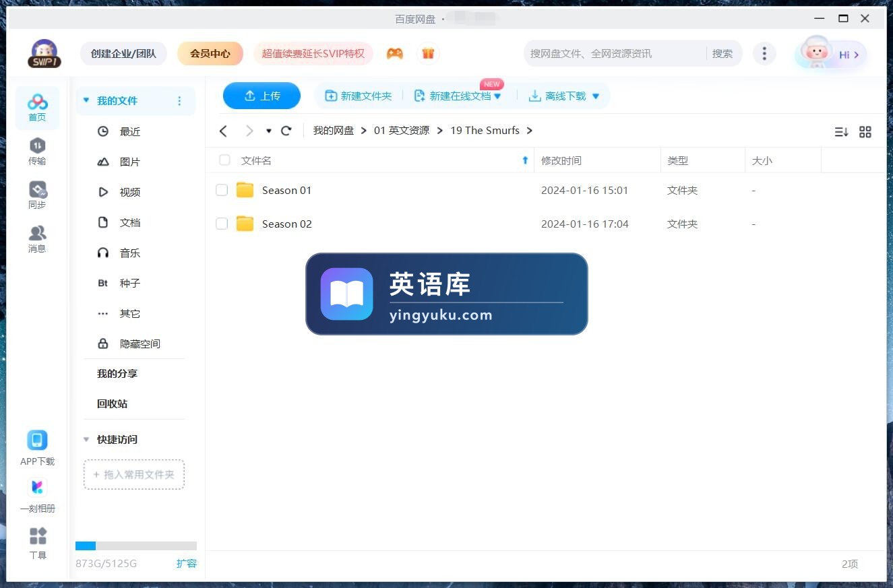Open 一刻相册 album icon
Screen dimensions: 893x588
click(37, 496)
